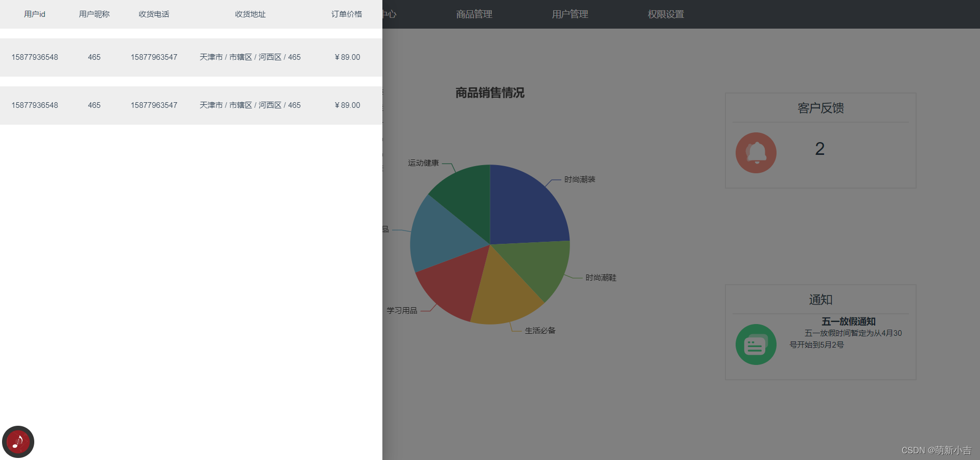Screen dimensions: 980x460
Task: Open the 商品管理 menu
Action: pyautogui.click(x=474, y=14)
